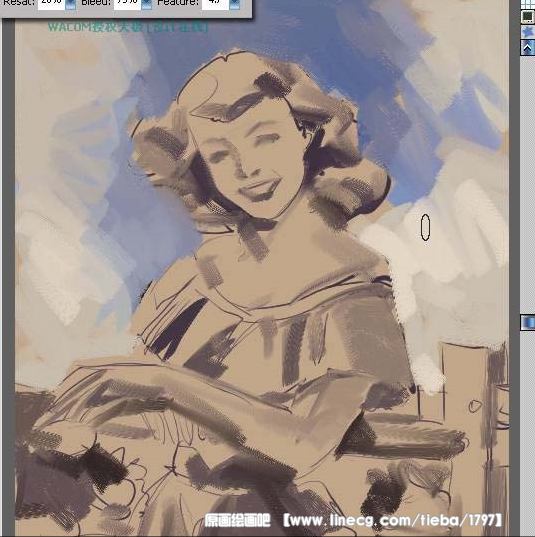Open the Resat slider dropdown arrow
This screenshot has width=535, height=537.
click(70, 4)
